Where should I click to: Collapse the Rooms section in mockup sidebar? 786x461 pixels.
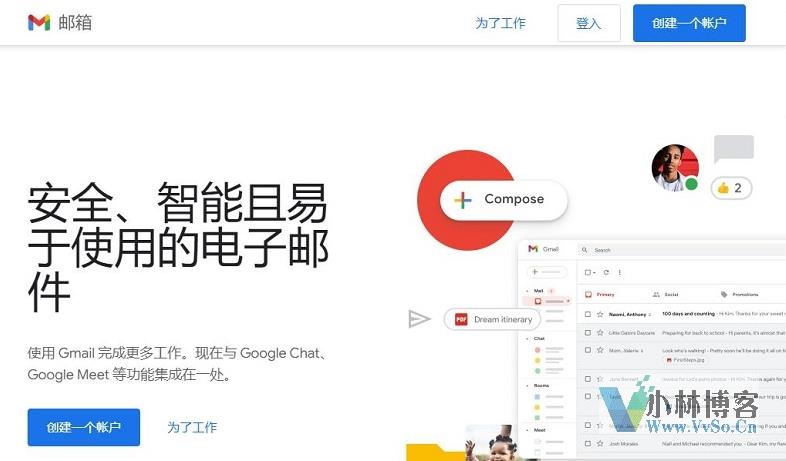pos(527,386)
